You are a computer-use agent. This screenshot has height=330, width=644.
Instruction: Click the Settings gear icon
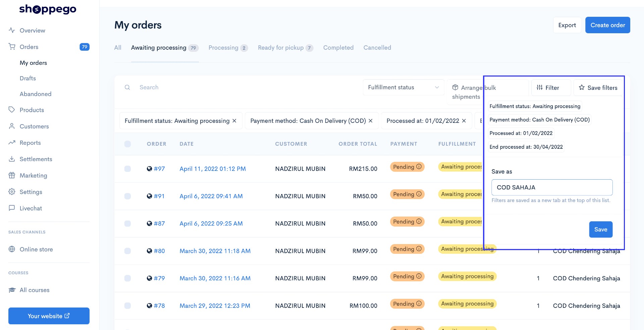(12, 192)
